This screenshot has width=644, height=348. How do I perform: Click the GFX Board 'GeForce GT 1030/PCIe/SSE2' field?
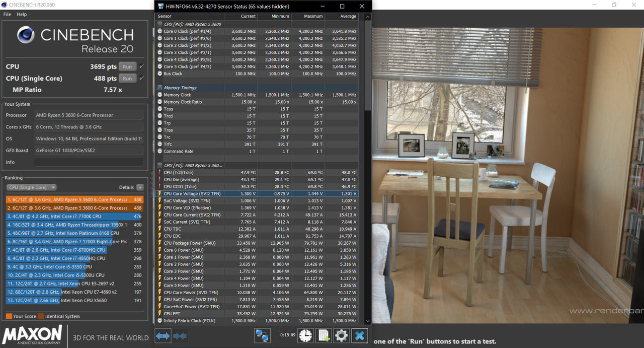pos(89,150)
